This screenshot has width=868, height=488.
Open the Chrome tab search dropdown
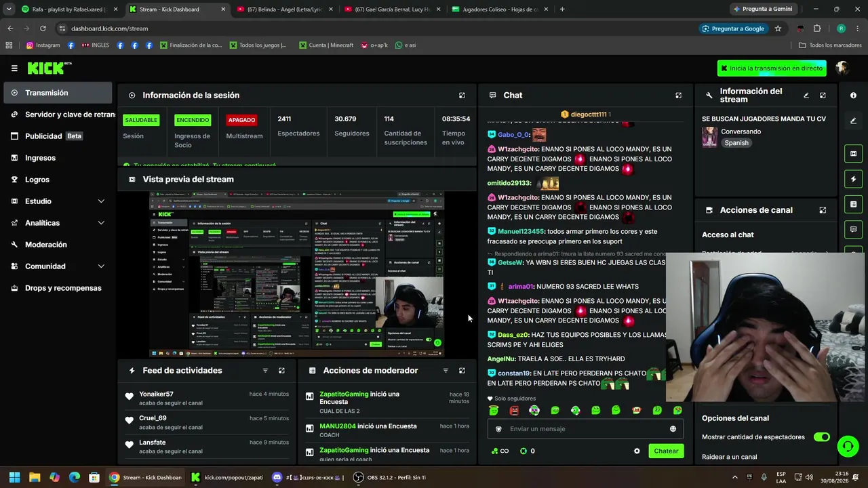click(x=9, y=9)
